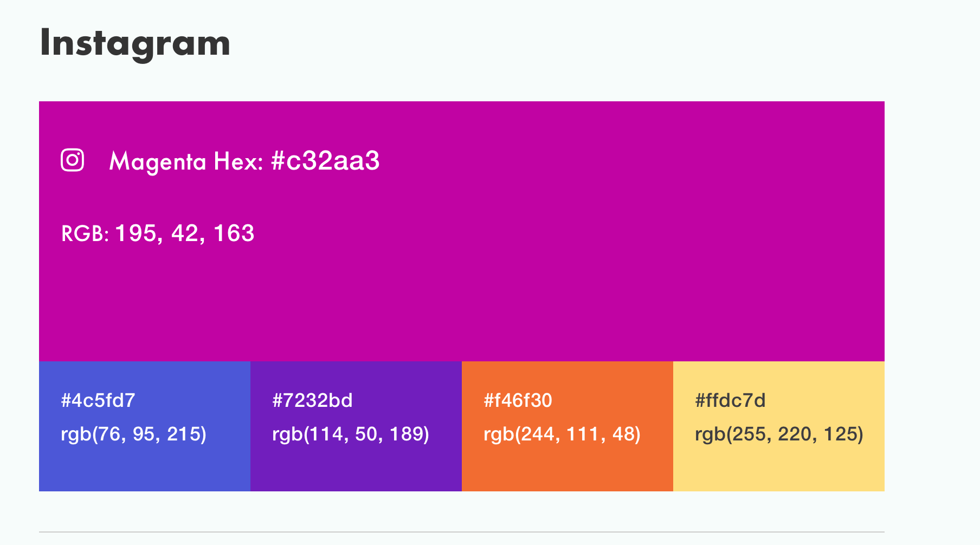The width and height of the screenshot is (980, 545).
Task: Click the "Magenta Hex:" label
Action: (x=186, y=161)
